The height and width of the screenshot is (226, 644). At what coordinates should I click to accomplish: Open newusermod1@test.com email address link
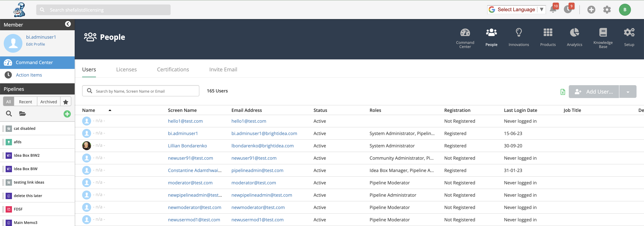click(257, 220)
